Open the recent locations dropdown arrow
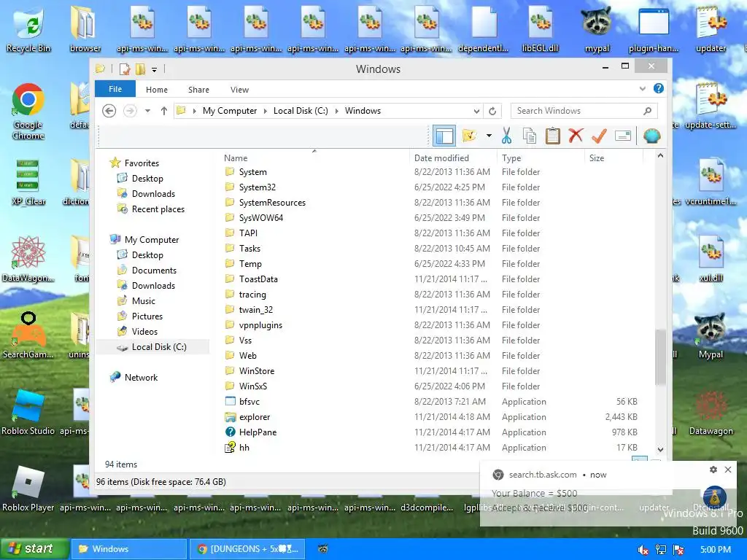The width and height of the screenshot is (747, 560). [x=147, y=111]
